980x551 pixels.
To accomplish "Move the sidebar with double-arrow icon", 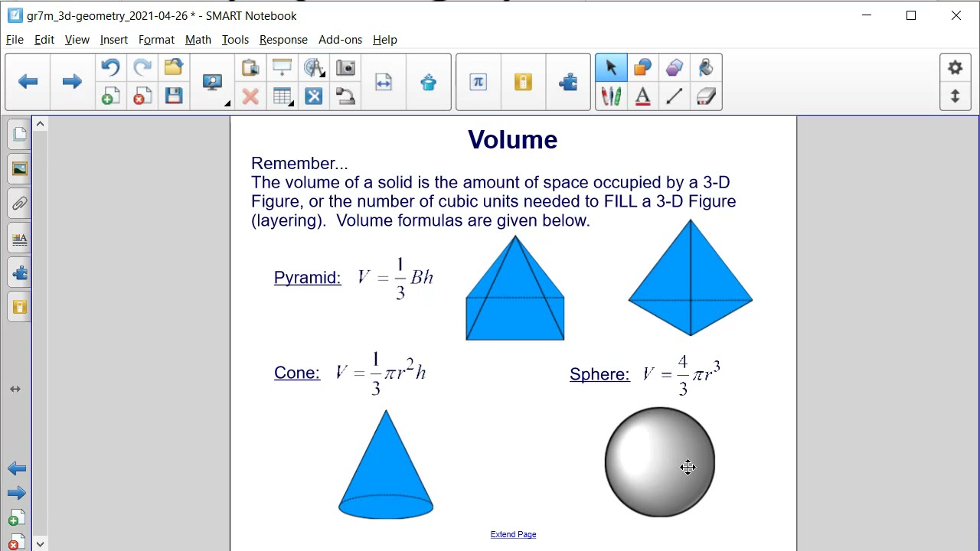I will click(x=15, y=389).
